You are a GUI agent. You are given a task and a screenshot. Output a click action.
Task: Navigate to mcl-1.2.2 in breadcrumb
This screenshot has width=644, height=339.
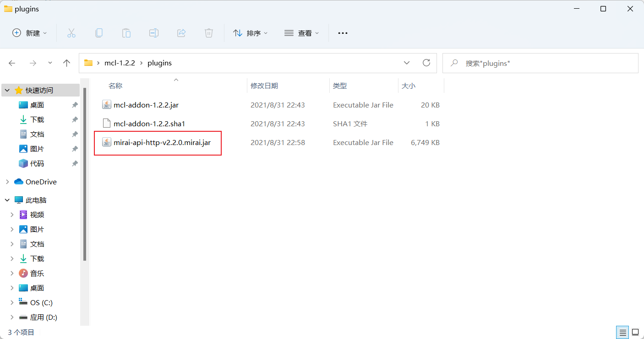coord(120,63)
